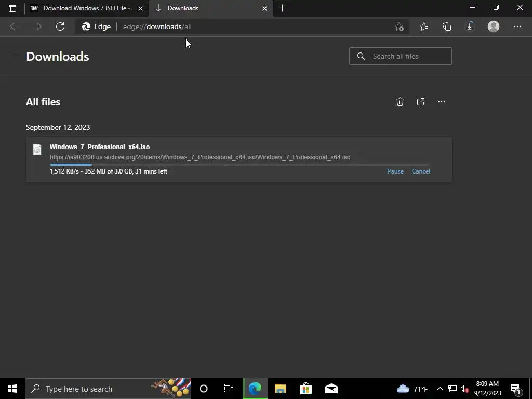Open Microsoft Store on taskbar
The image size is (532, 399).
305,389
